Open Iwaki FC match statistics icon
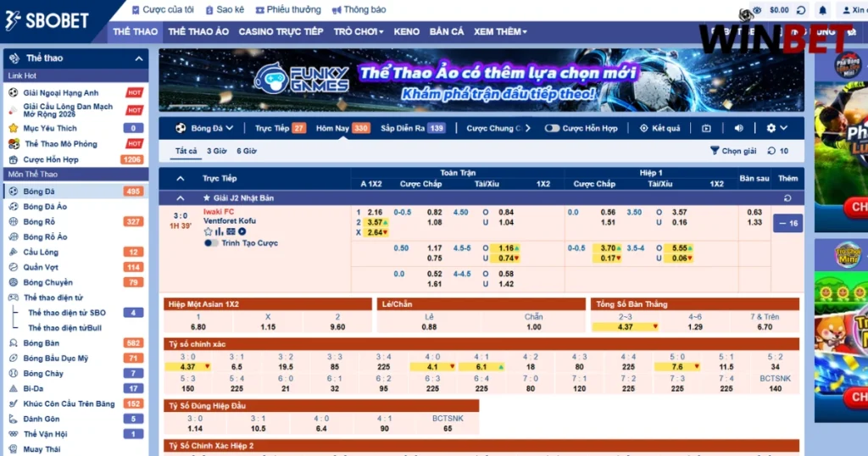This screenshot has width=868, height=456. 220,232
